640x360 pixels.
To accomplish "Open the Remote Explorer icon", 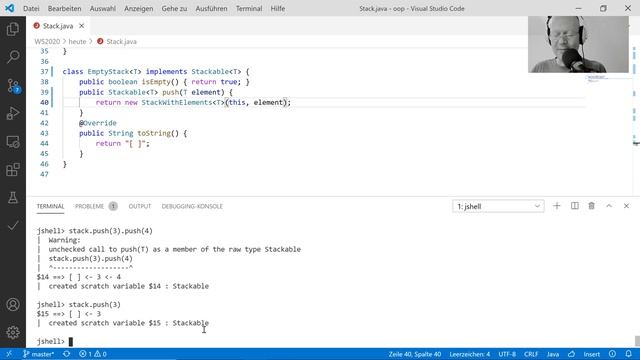I will pyautogui.click(x=13, y=142).
